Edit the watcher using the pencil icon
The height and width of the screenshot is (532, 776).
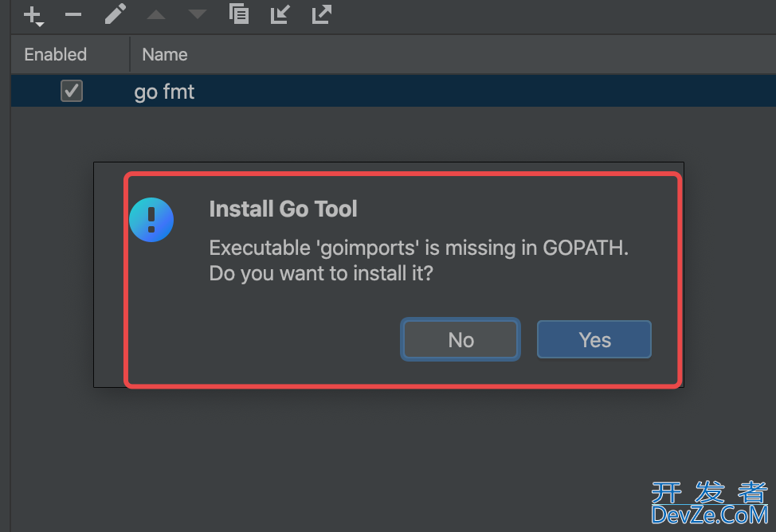pos(116,14)
